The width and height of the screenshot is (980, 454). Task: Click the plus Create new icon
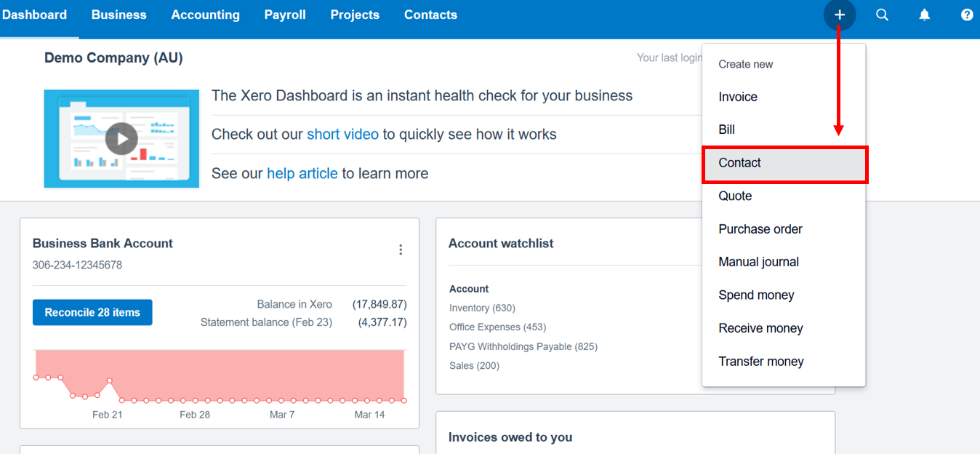pos(840,15)
